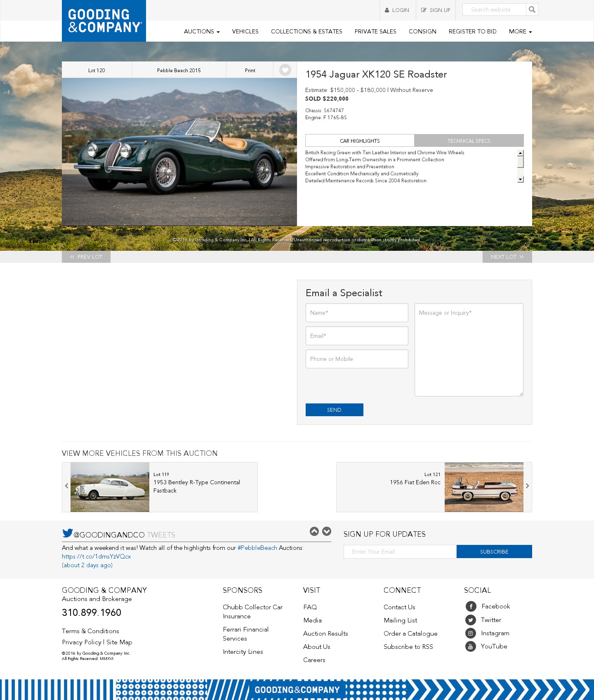The height and width of the screenshot is (700, 594).
Task: Open the Media link
Action: click(x=312, y=620)
